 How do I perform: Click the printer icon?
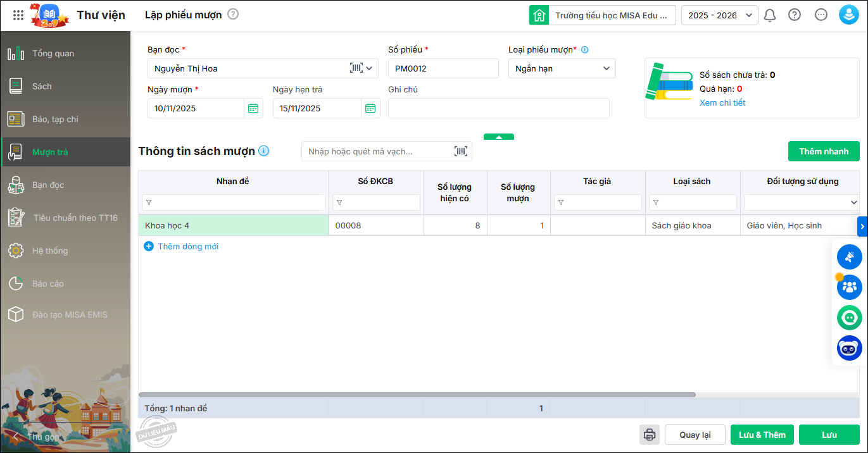pos(649,435)
